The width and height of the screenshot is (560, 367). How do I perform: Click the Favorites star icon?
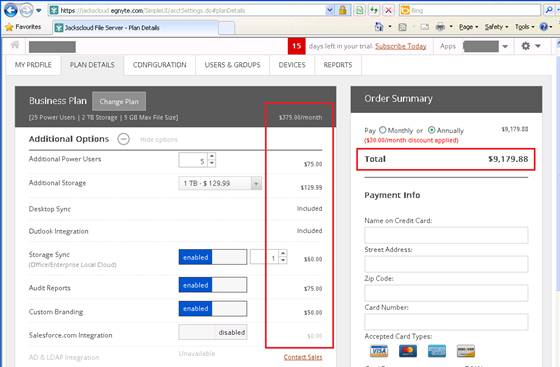pos(9,27)
